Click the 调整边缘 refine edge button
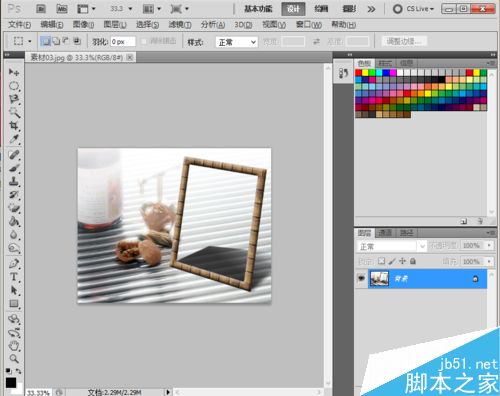This screenshot has width=500, height=396. [x=404, y=42]
